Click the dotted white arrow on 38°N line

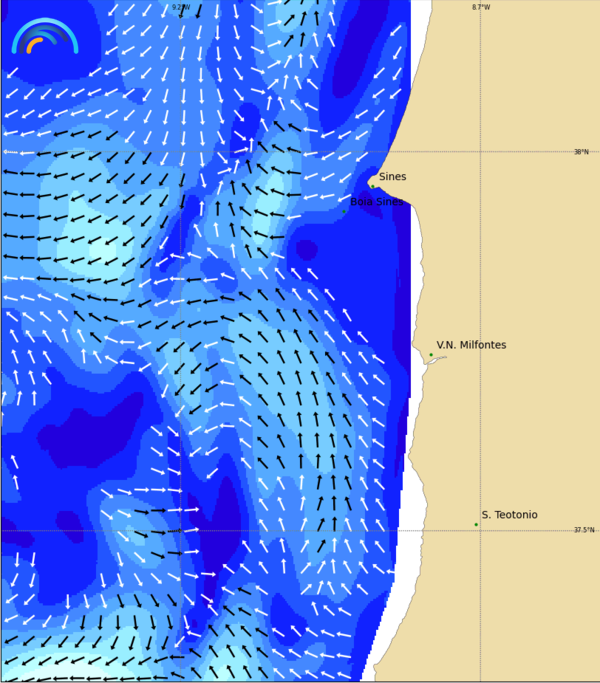click(x=12, y=152)
